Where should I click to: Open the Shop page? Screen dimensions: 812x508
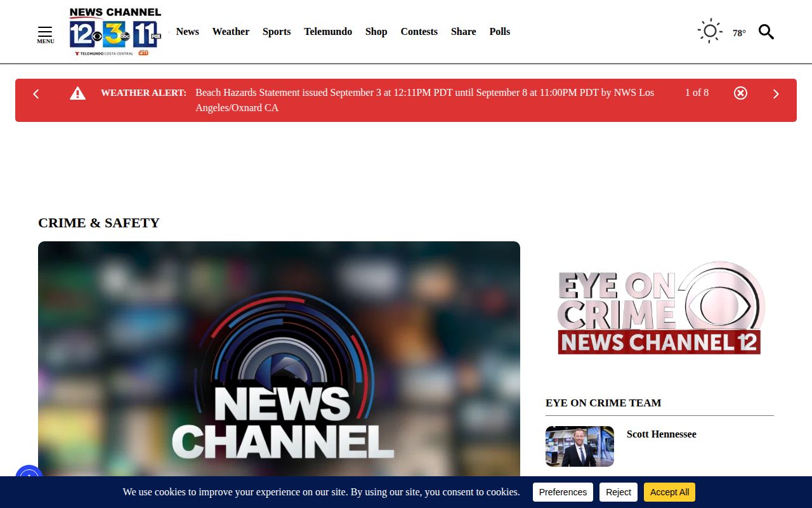pos(376,32)
